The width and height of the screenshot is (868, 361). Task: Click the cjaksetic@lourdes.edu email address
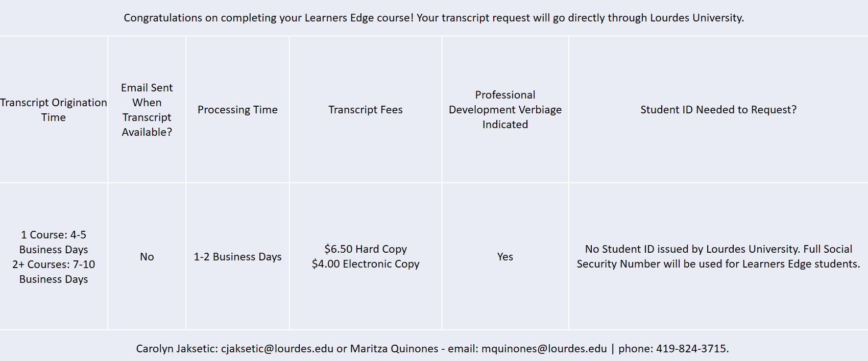click(277, 349)
